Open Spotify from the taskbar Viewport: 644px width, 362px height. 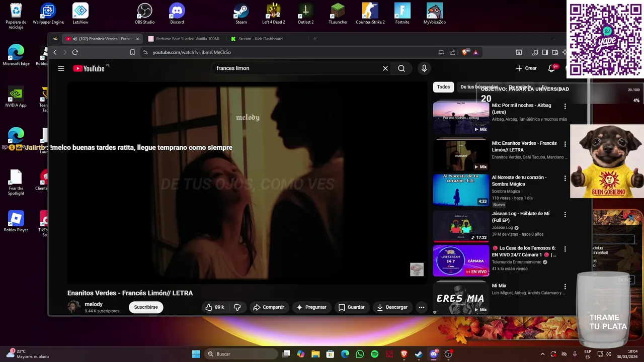tap(374, 354)
